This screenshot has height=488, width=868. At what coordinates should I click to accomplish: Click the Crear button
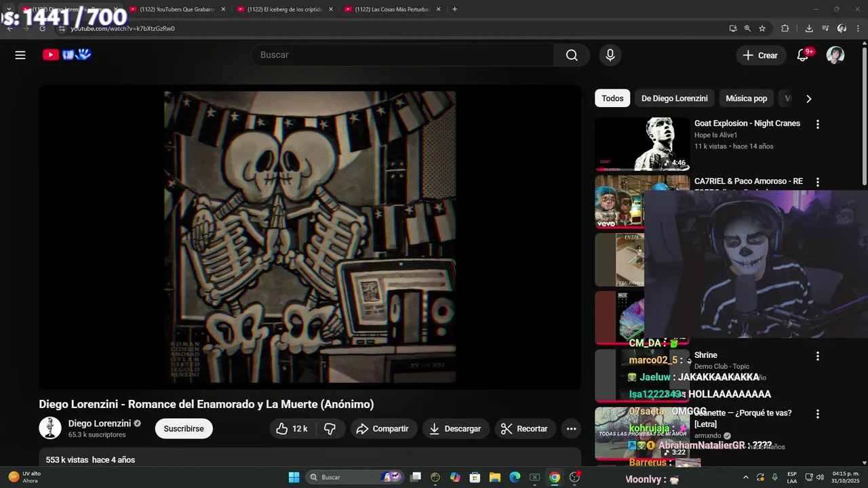(x=761, y=55)
